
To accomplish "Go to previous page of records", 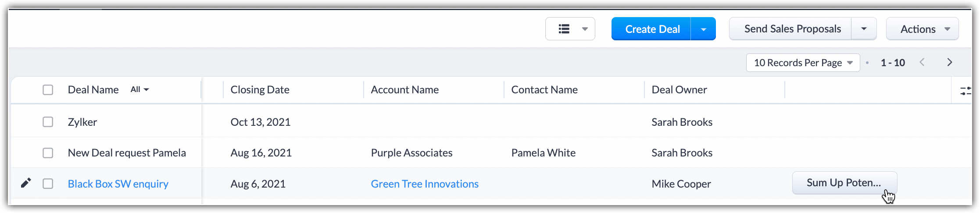I will pos(922,63).
